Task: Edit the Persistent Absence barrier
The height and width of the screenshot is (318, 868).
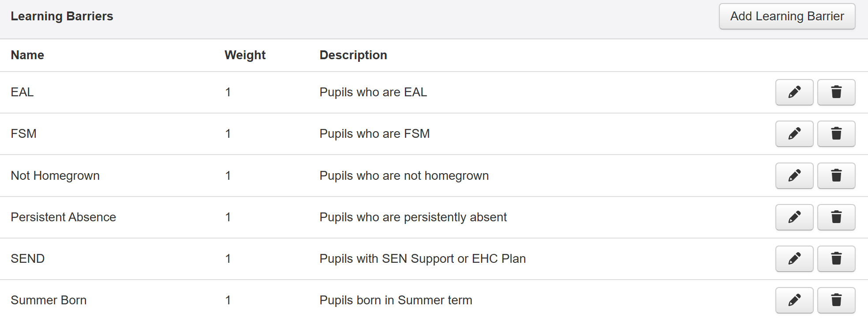Action: coord(794,217)
